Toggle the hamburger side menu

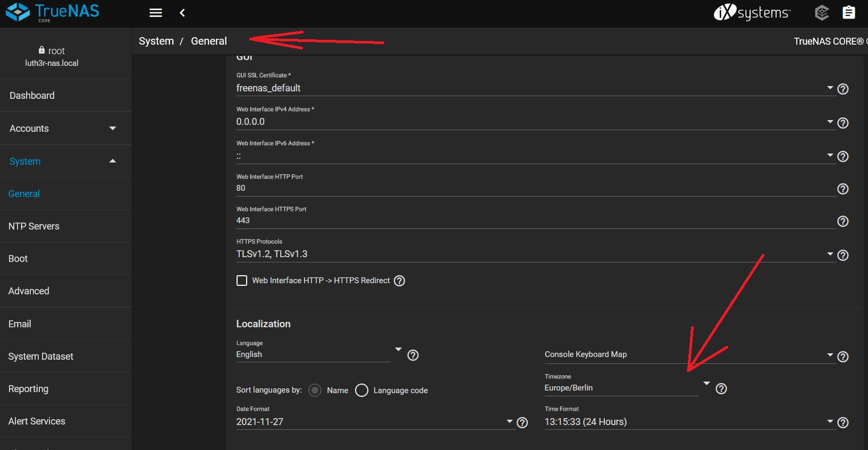(156, 13)
